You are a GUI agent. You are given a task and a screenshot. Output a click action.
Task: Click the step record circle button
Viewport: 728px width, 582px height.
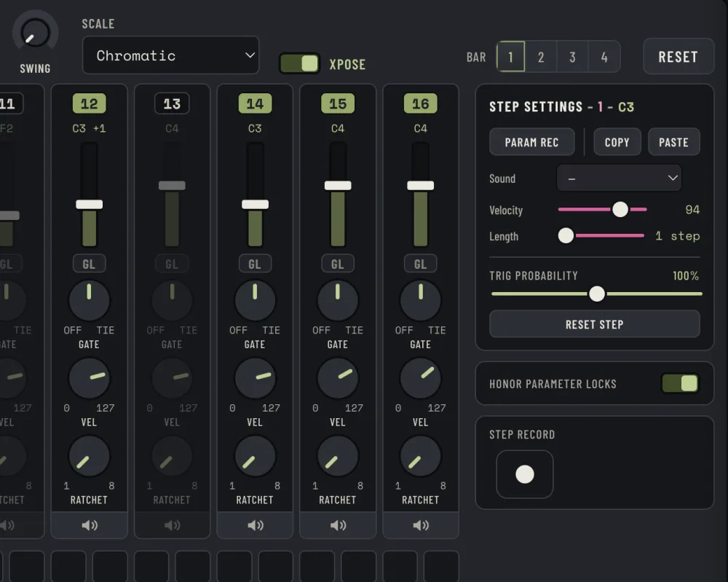525,474
